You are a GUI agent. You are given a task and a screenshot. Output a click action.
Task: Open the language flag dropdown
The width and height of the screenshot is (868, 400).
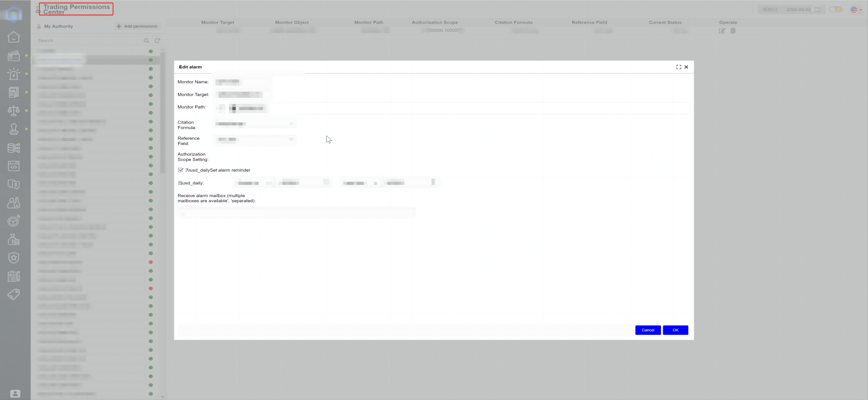[856, 10]
